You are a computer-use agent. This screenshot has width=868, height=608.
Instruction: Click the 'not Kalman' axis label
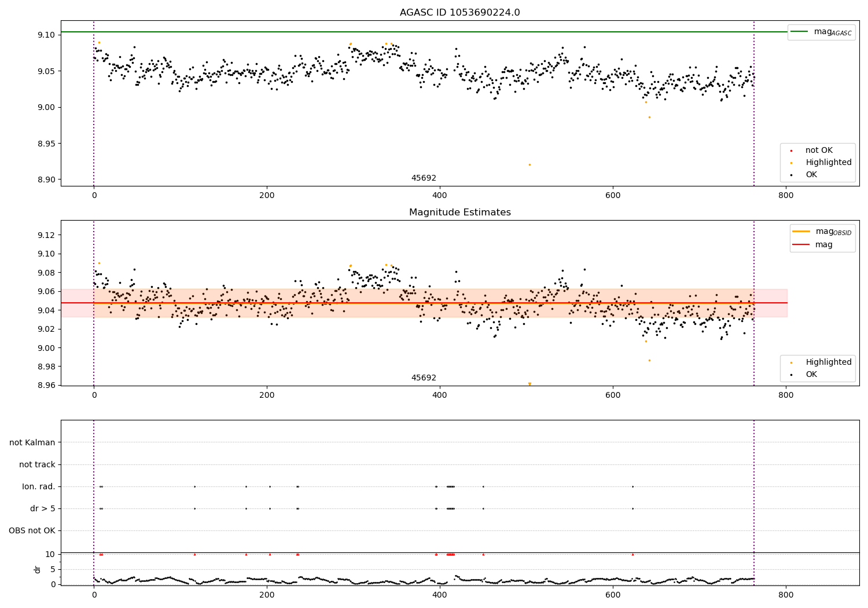(x=32, y=442)
